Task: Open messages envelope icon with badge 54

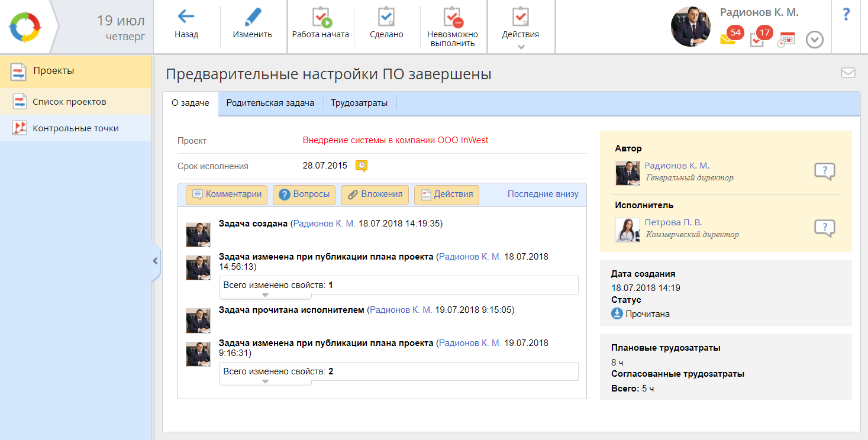Action: click(728, 39)
